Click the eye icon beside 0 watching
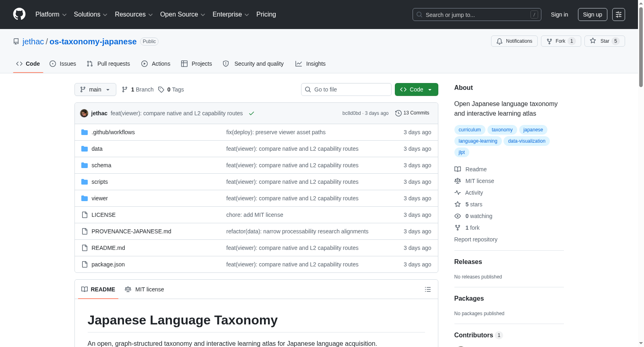 pyautogui.click(x=458, y=216)
